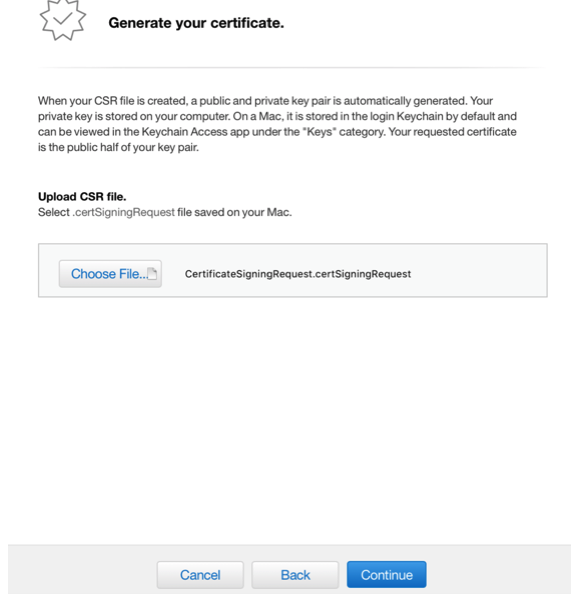Click the CSR key pair description paragraph
The width and height of the screenshot is (571, 594).
[277, 124]
